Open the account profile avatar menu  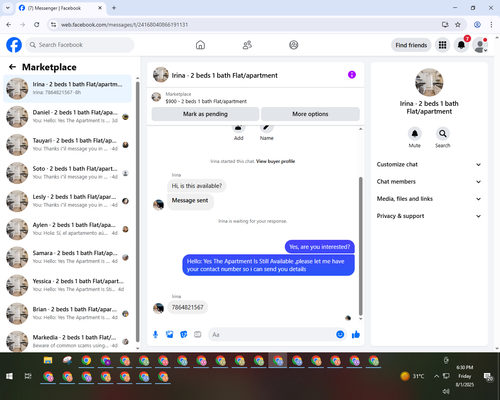(x=480, y=45)
